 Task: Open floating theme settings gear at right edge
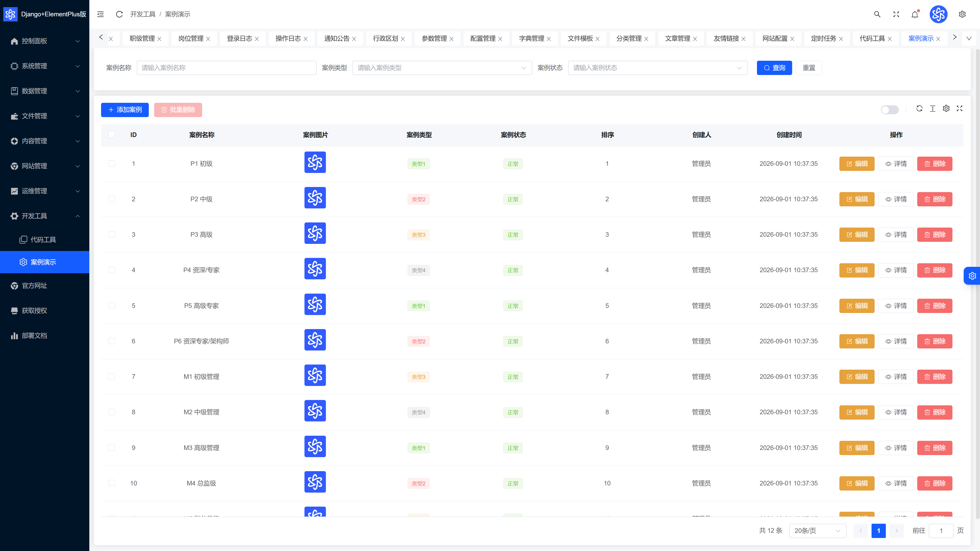pos(972,276)
